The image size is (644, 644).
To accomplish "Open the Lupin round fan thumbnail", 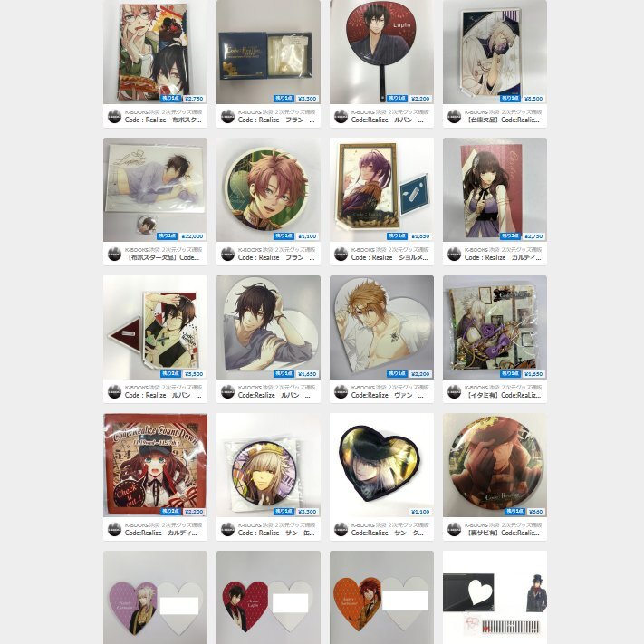I will click(381, 52).
